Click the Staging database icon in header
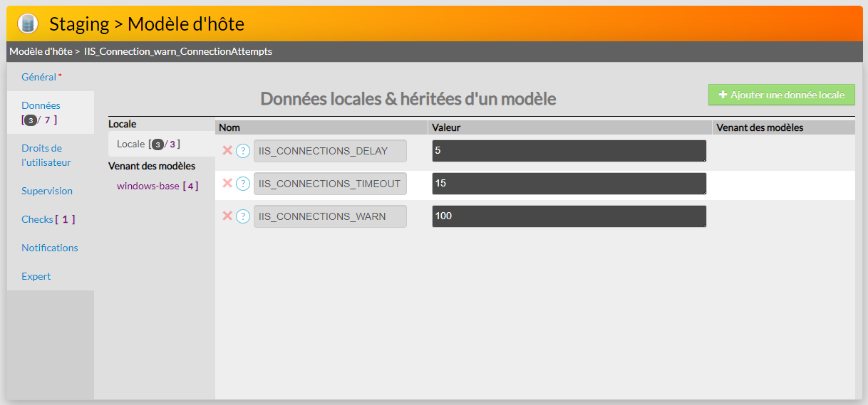 [x=28, y=24]
